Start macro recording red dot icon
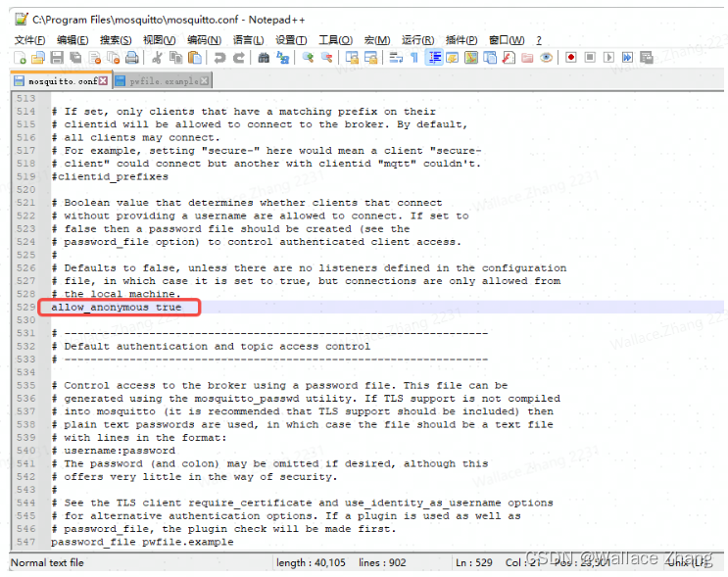Viewport: 728px width, 577px height. pos(571,58)
